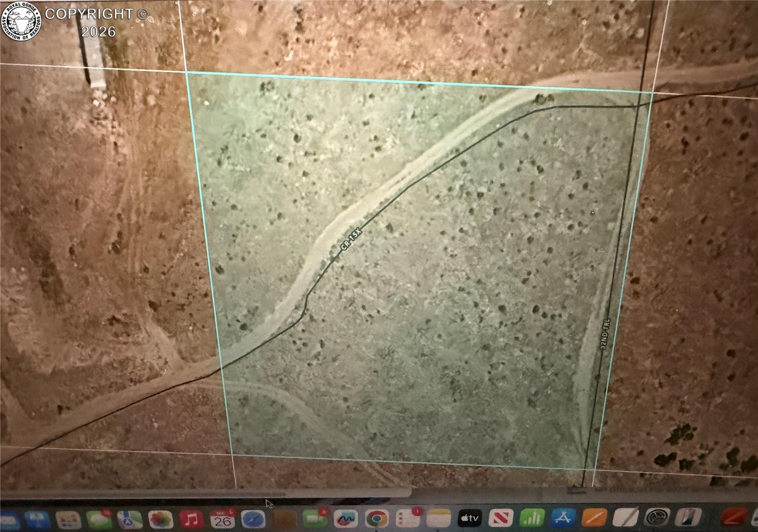Open the Numbers app in the Dock
The width and height of the screenshot is (758, 532).
(532, 518)
